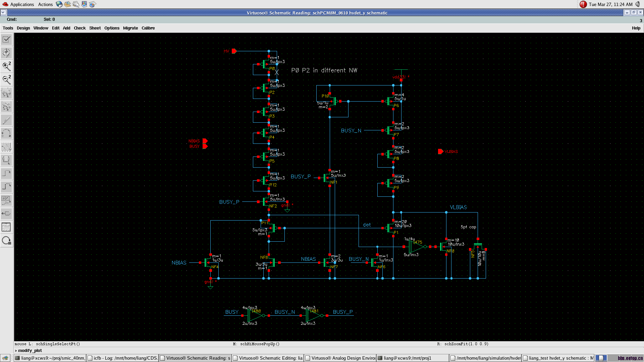The height and width of the screenshot is (362, 644).
Task: Switch to icfb Log taskbar window
Action: (x=122, y=358)
